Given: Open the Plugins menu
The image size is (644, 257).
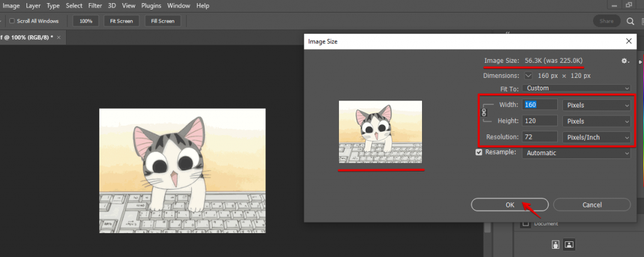Looking at the screenshot, I should point(151,6).
